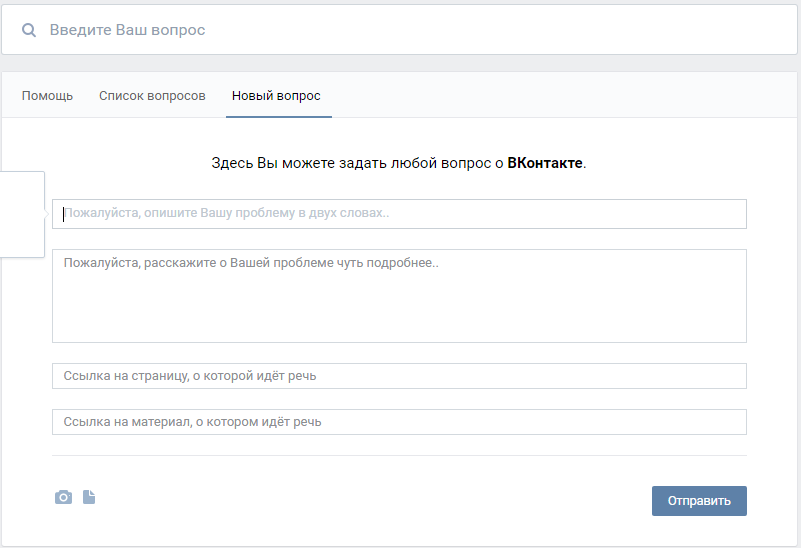The width and height of the screenshot is (801, 548).
Task: Click the bold "ВКонтакте" text
Action: tap(545, 162)
